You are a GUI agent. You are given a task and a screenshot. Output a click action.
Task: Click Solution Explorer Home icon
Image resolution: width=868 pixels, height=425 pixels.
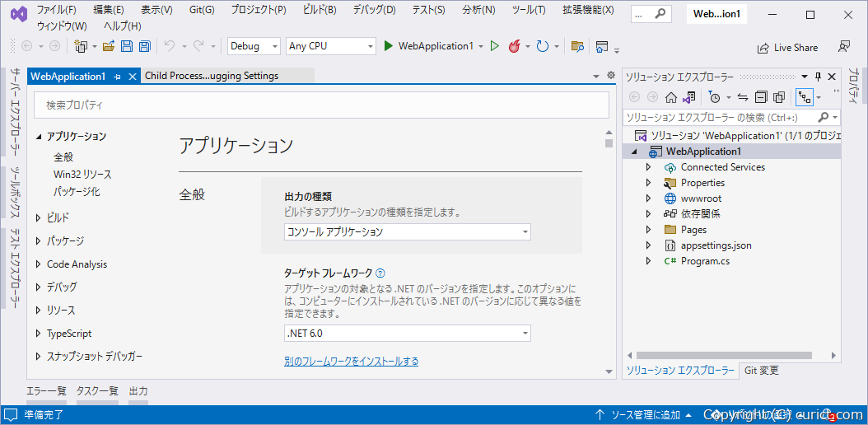(x=671, y=97)
